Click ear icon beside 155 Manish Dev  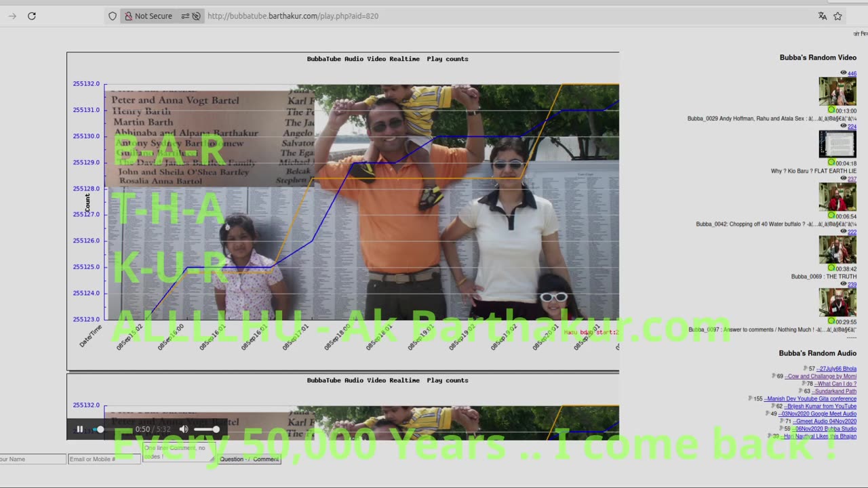[x=750, y=398]
